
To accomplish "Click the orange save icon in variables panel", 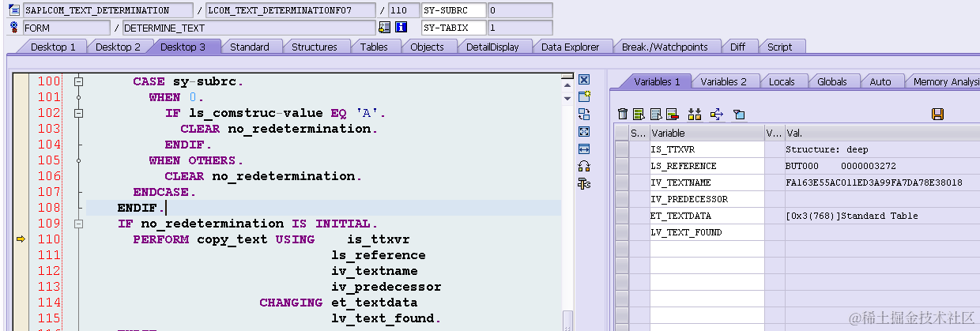I will pyautogui.click(x=937, y=115).
